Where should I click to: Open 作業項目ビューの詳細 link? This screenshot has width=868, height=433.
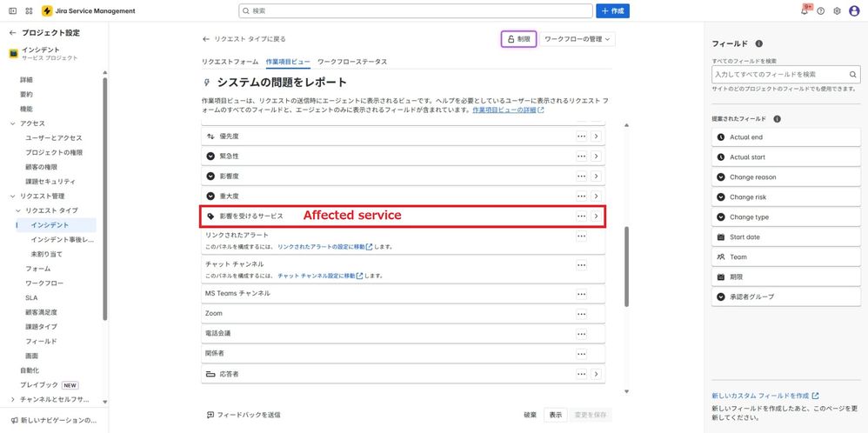[x=508, y=110]
